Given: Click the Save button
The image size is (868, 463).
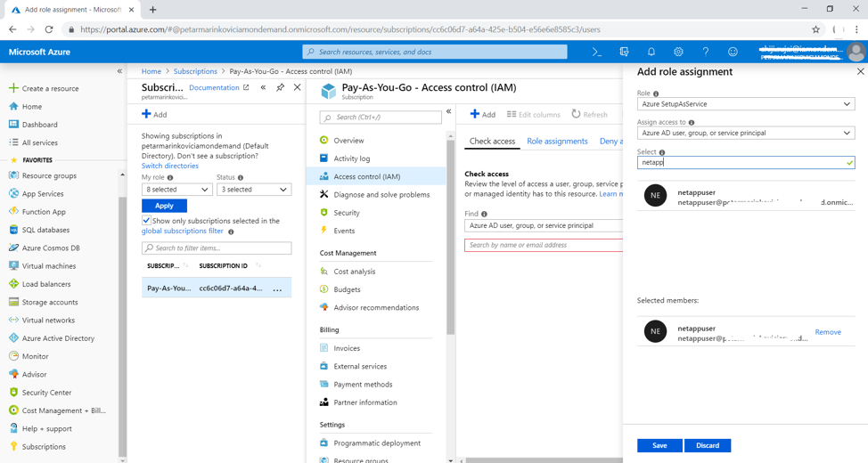Looking at the screenshot, I should (x=659, y=445).
